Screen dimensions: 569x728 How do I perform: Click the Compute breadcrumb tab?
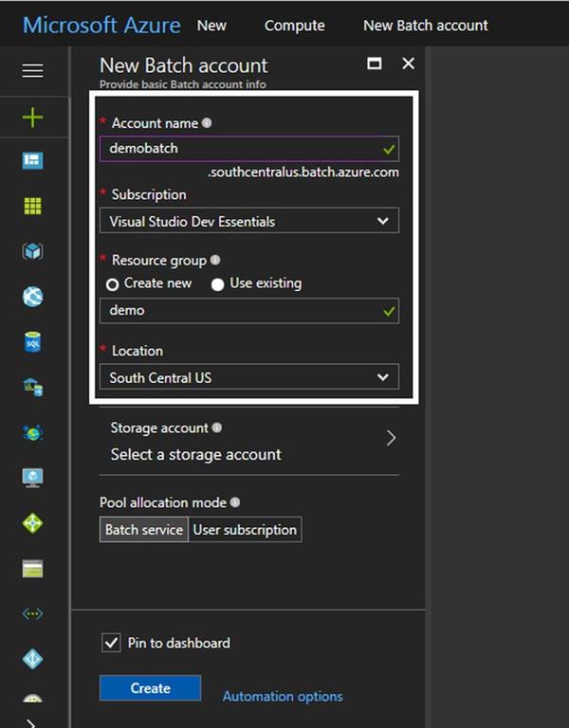click(x=294, y=26)
